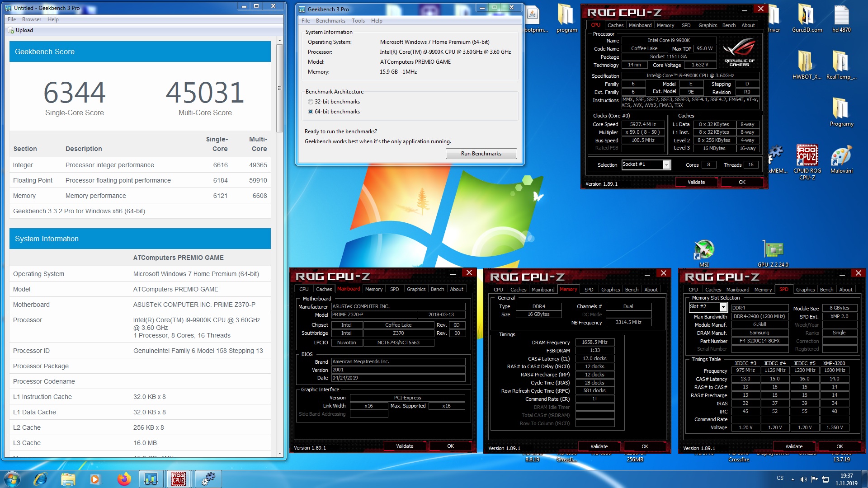Click XMP-3200 frequency 1600 MHz cell
The image size is (868, 488).
click(835, 371)
